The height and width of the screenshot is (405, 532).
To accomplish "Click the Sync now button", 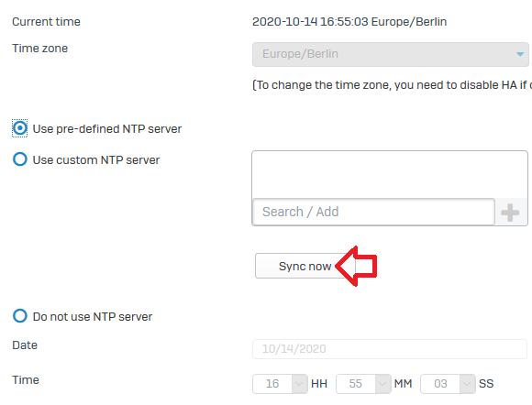I will 305,266.
